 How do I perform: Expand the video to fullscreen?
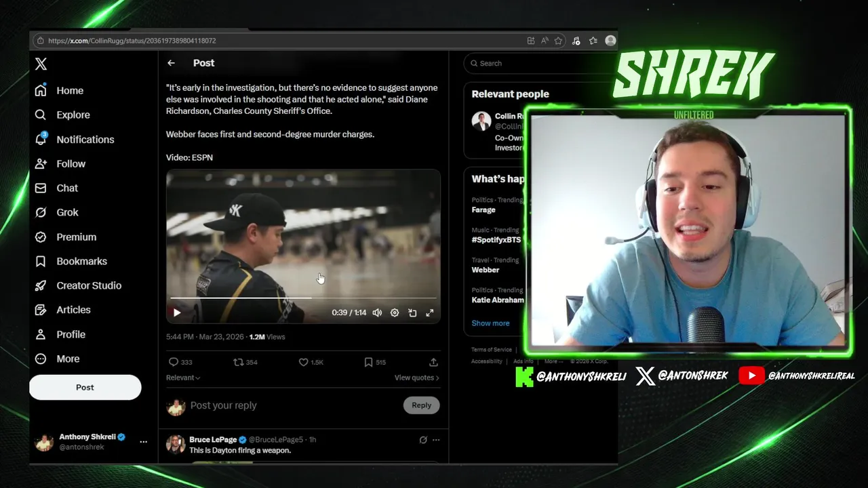click(430, 312)
